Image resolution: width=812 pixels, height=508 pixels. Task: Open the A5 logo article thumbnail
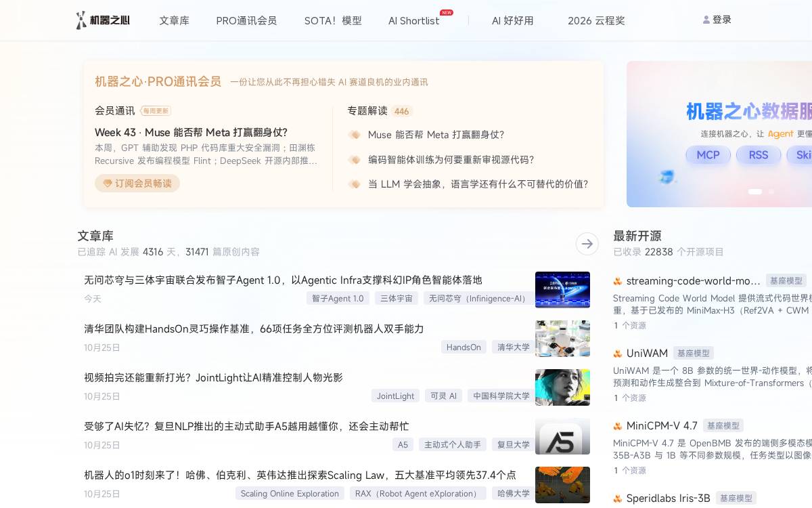pos(562,436)
